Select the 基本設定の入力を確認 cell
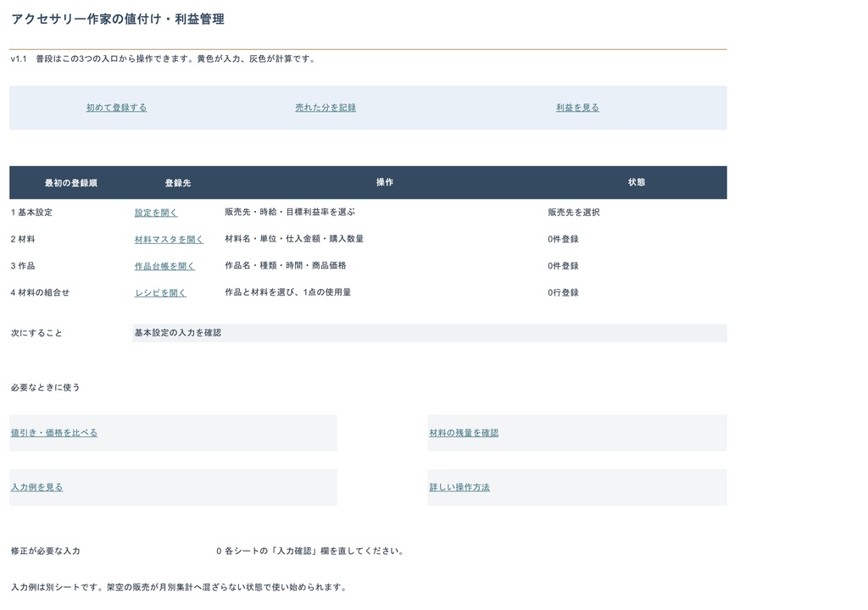 coord(430,333)
